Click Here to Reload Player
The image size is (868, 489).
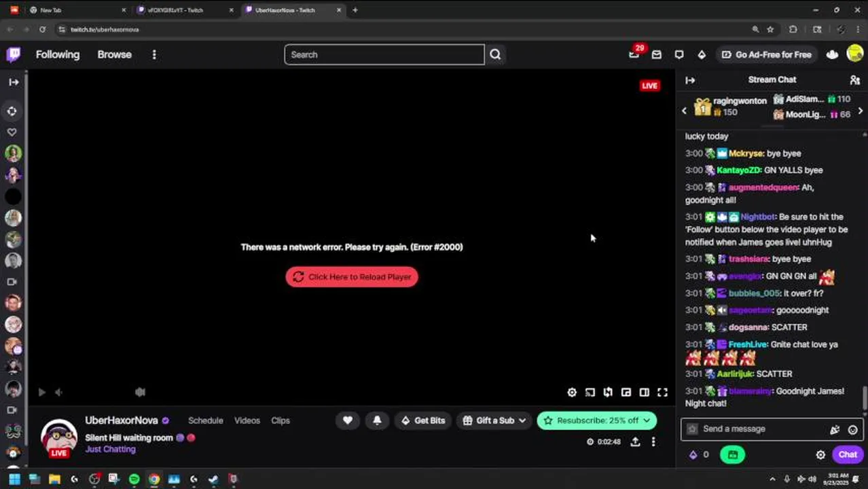coord(352,276)
